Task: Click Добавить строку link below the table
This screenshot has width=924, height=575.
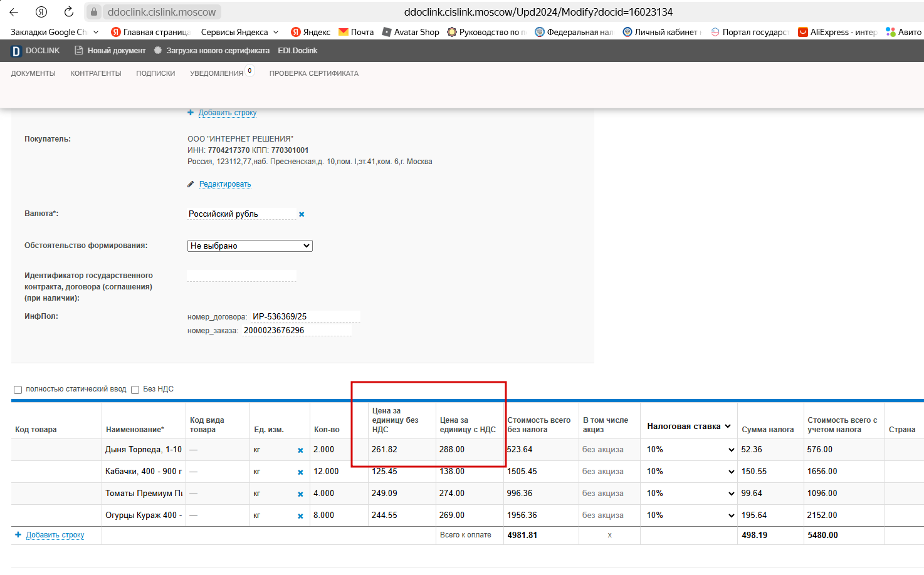Action: click(55, 535)
